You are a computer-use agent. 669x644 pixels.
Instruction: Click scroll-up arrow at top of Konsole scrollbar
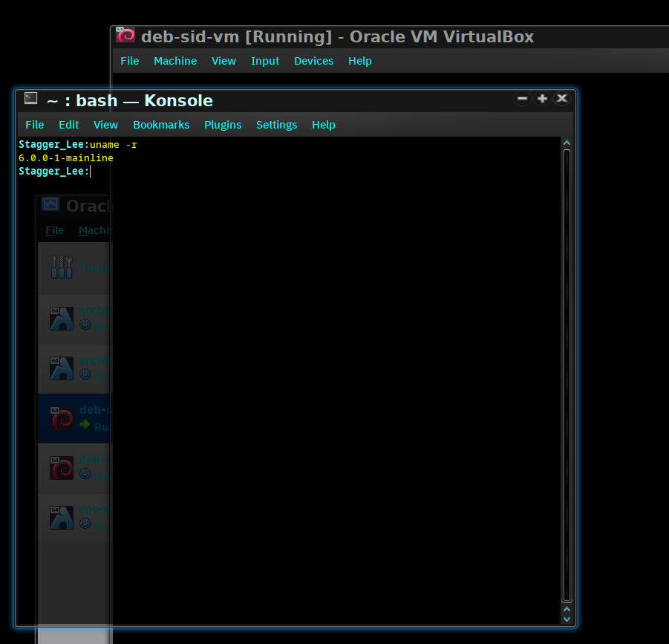point(567,143)
